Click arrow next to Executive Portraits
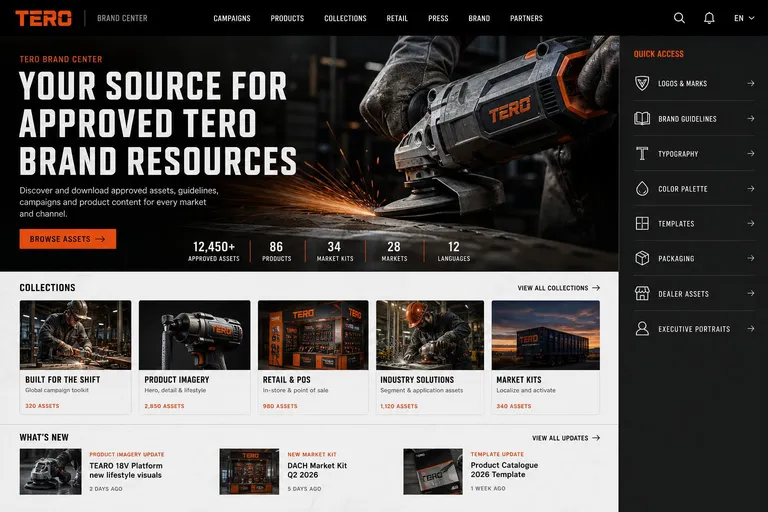Screen dimensions: 768x512 point(750,329)
